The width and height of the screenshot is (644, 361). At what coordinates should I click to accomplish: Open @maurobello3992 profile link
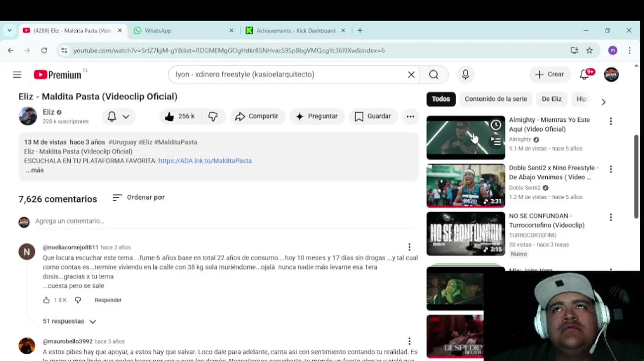coord(68,341)
